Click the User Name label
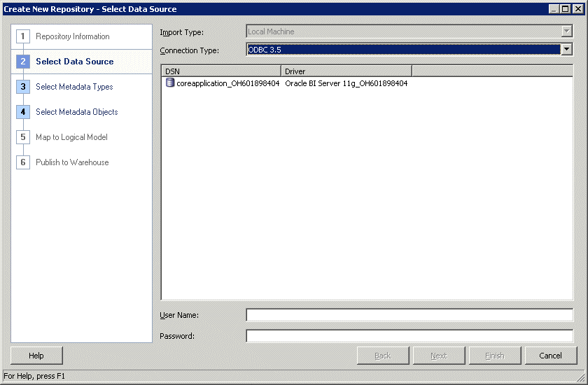The image size is (588, 385). [179, 315]
